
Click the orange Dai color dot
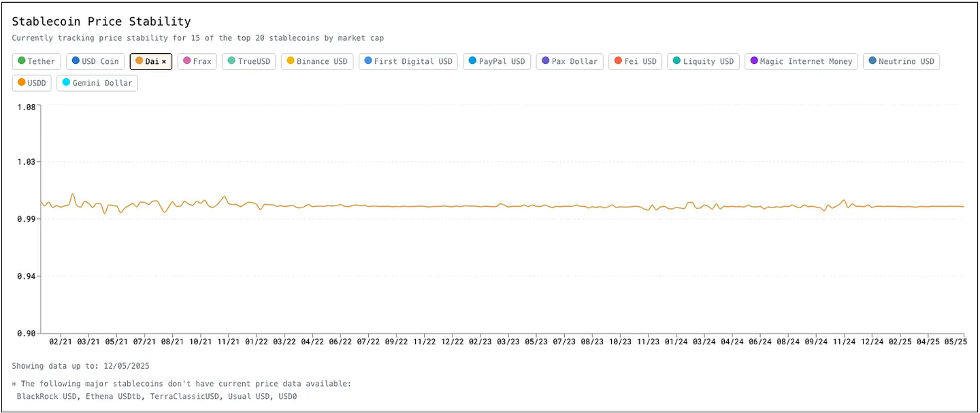(139, 61)
